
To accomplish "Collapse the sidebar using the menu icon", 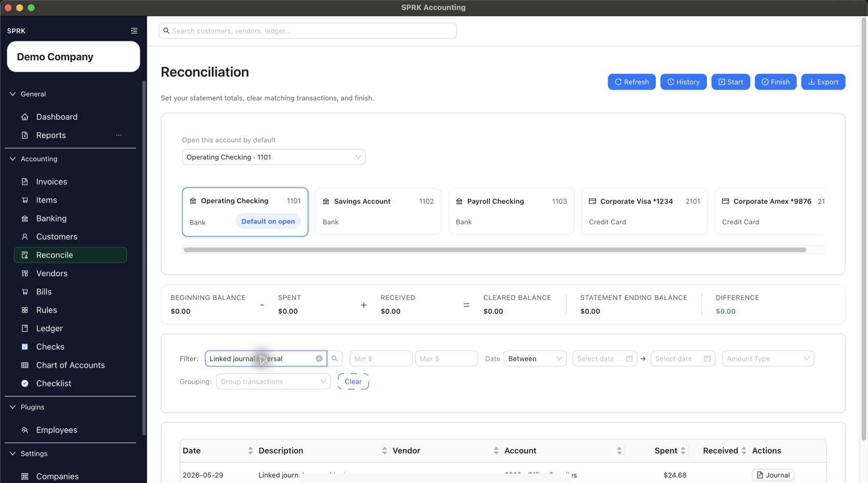I will click(x=134, y=31).
